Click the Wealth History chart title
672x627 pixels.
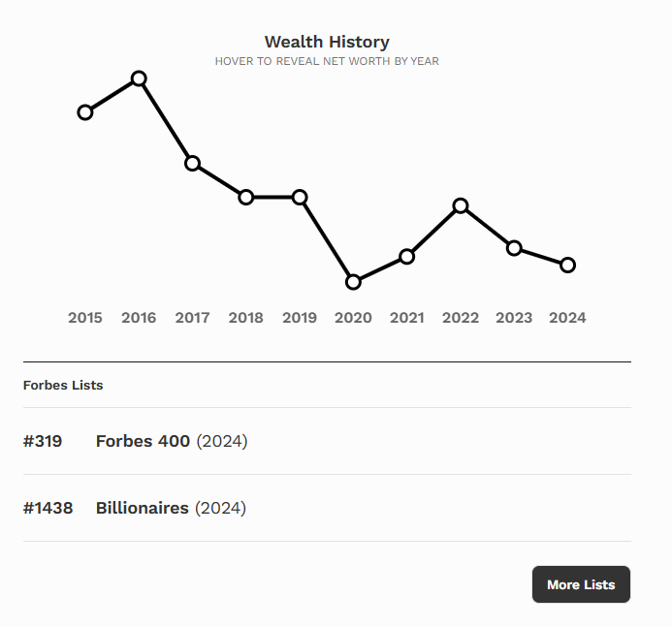click(x=327, y=42)
